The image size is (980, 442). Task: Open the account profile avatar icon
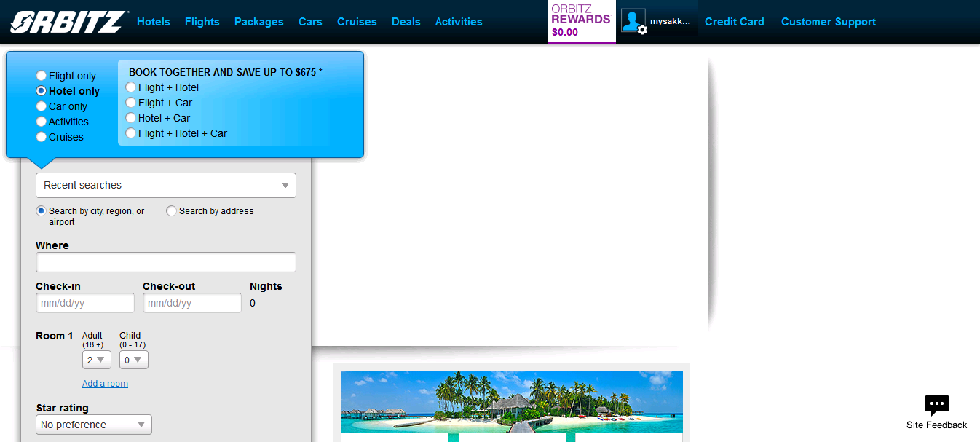(633, 21)
